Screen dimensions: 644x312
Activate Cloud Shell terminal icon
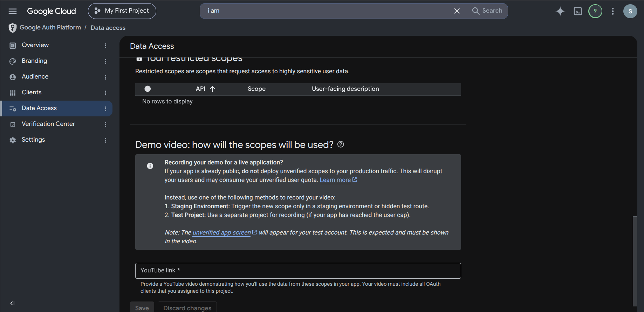(578, 11)
